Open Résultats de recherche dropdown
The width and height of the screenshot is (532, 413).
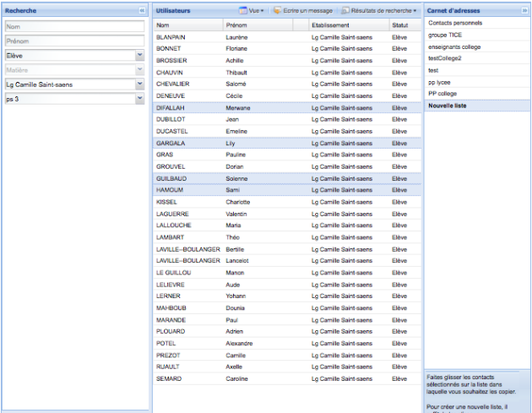point(379,10)
